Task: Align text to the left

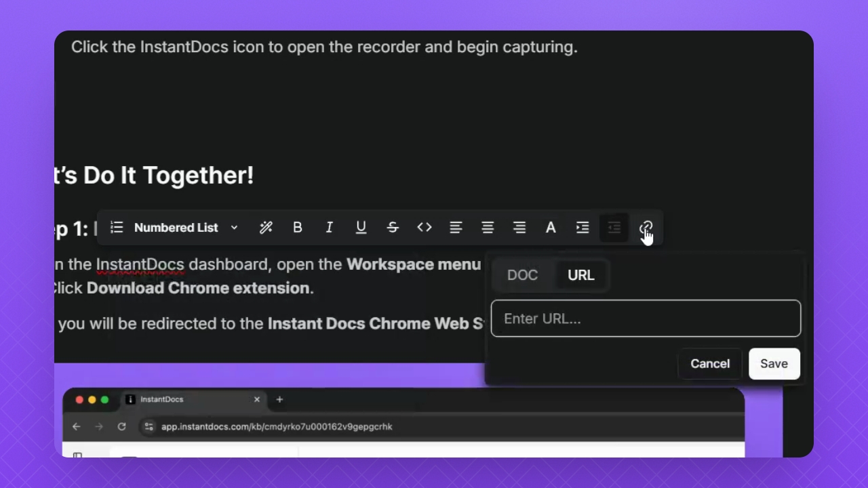Action: (456, 228)
